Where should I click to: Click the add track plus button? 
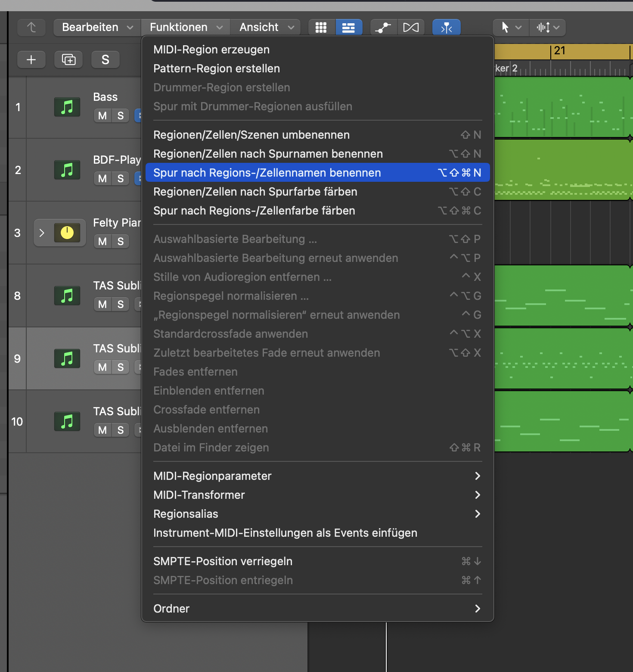pos(31,59)
